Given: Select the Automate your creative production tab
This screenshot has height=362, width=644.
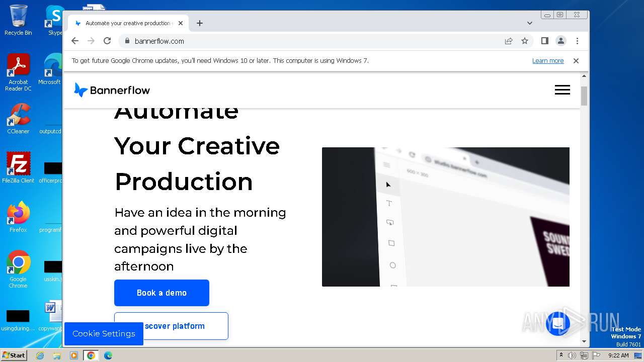Looking at the screenshot, I should pyautogui.click(x=128, y=23).
